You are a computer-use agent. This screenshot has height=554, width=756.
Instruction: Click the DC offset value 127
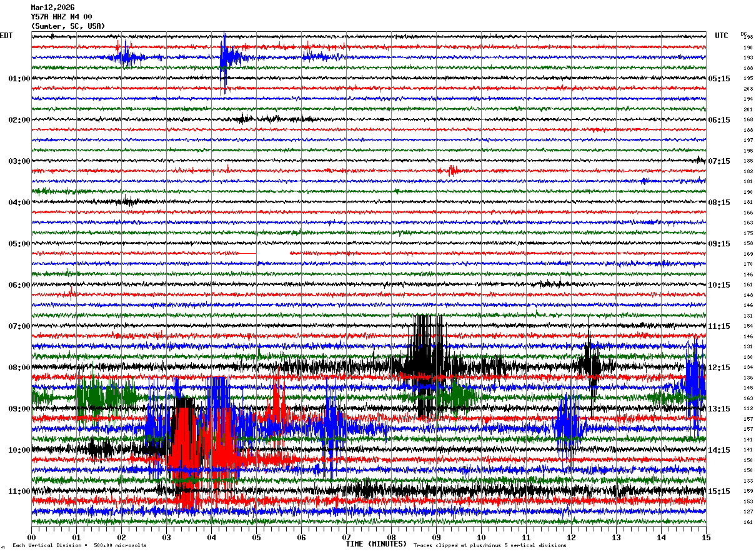pyautogui.click(x=748, y=512)
